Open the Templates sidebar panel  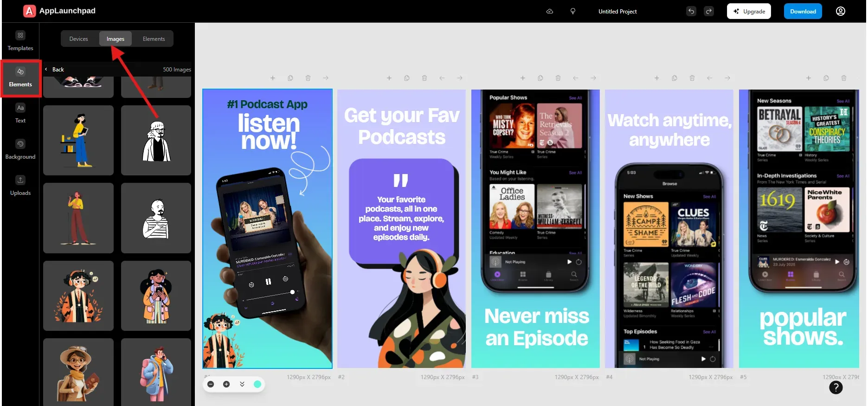pos(20,41)
